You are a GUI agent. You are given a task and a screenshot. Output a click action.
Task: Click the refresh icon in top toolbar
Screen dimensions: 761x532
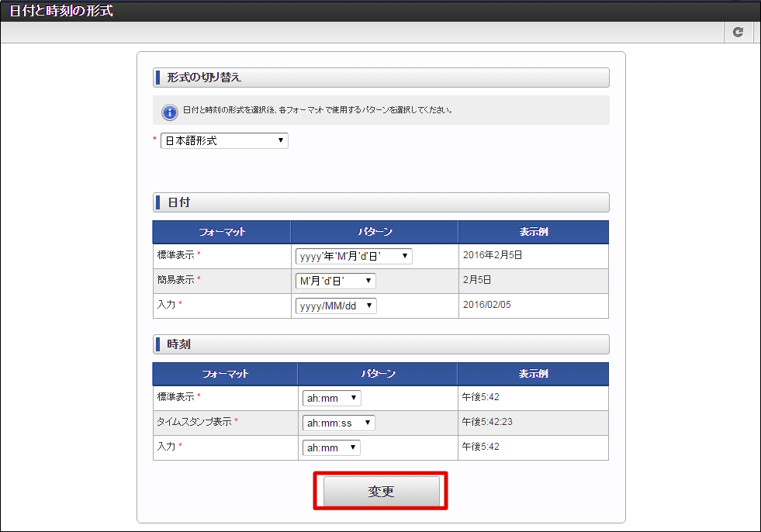(x=738, y=32)
